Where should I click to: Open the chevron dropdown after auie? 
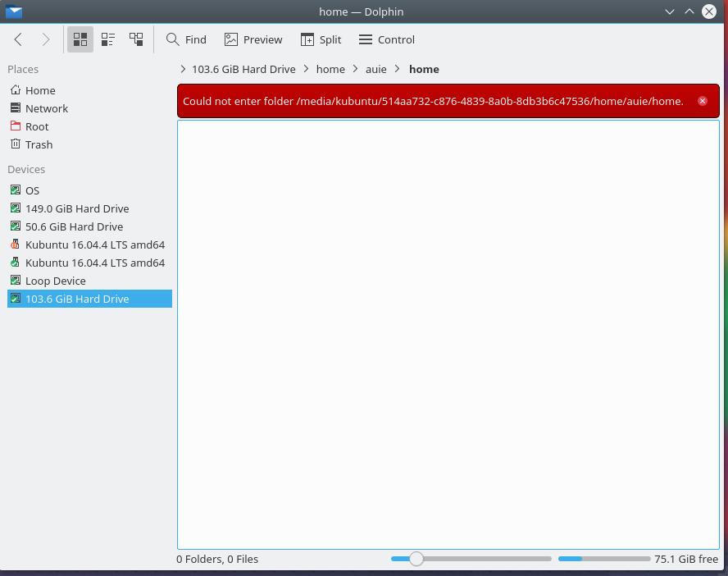pyautogui.click(x=398, y=69)
